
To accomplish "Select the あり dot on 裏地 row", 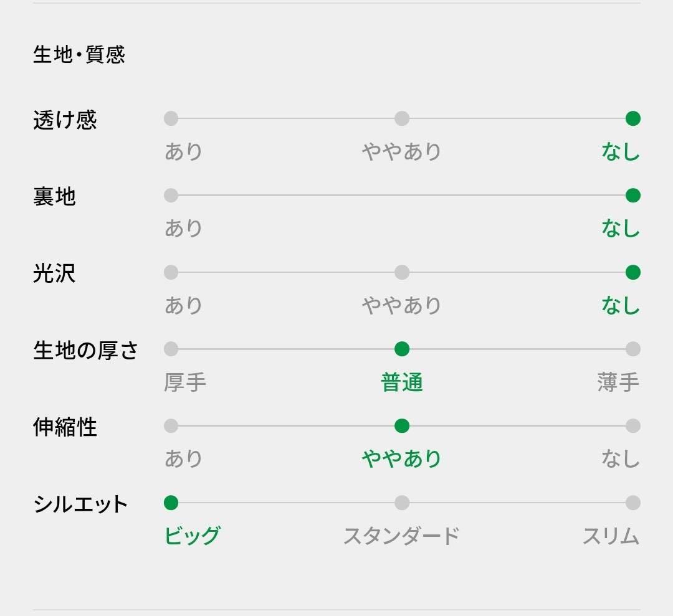I will pos(171,195).
